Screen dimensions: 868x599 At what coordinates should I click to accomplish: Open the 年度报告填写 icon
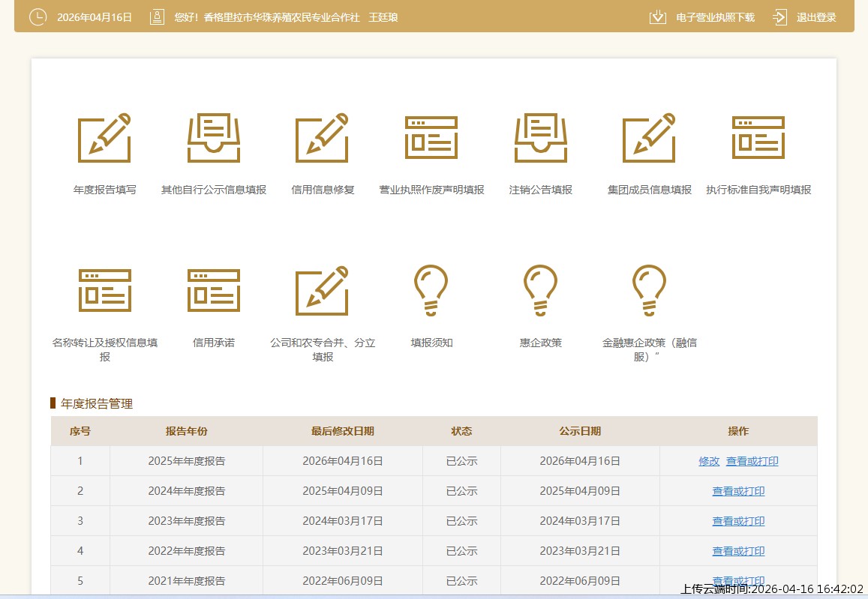click(105, 139)
